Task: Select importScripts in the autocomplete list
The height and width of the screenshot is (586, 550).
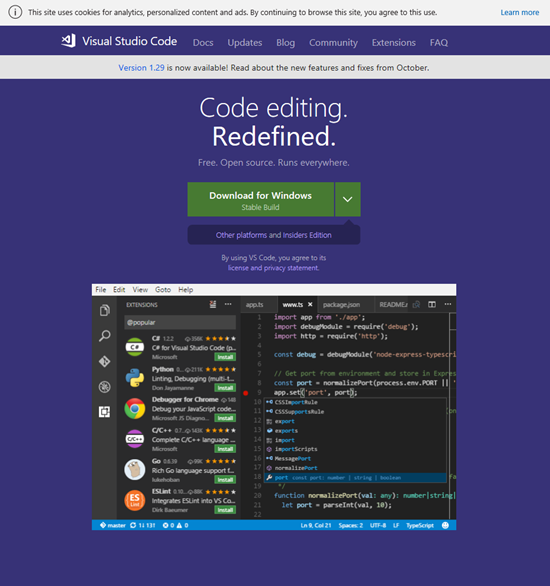Action: [355, 449]
